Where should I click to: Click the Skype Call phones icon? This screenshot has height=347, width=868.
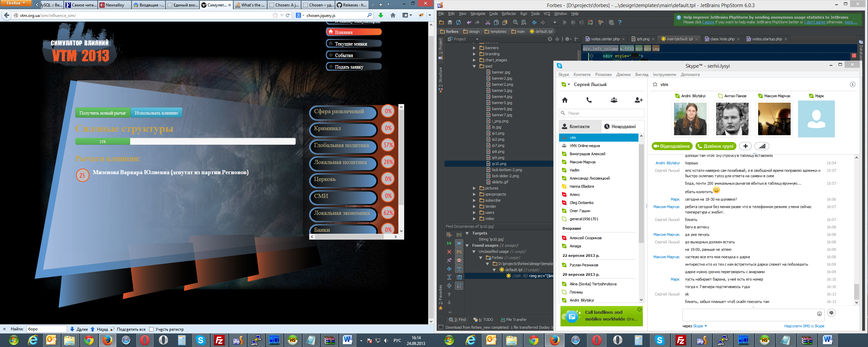[x=589, y=100]
